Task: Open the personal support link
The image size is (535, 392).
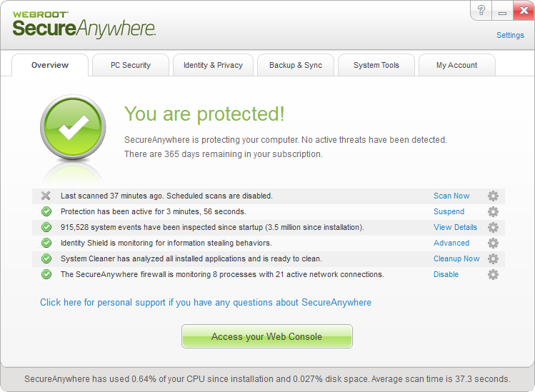Action: point(206,302)
